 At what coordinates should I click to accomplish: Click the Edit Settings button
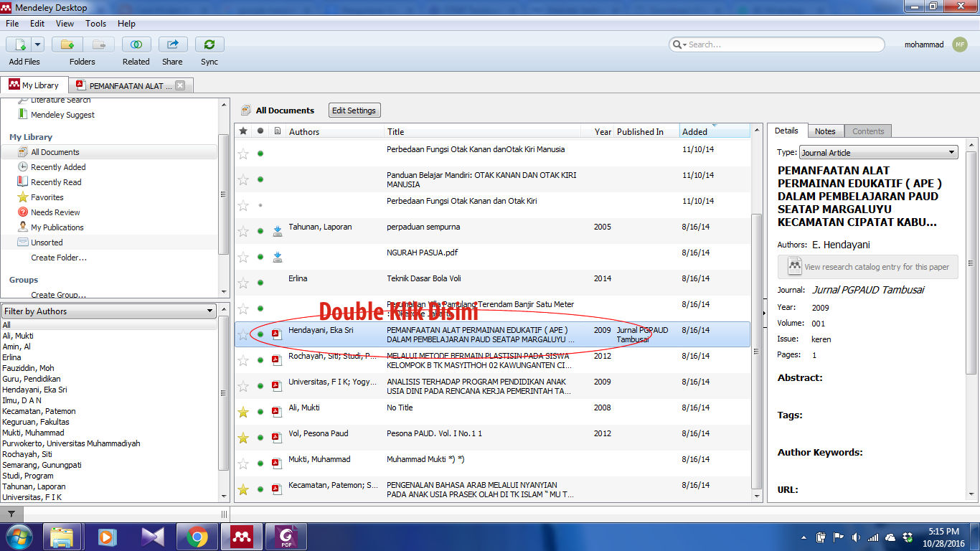(354, 110)
